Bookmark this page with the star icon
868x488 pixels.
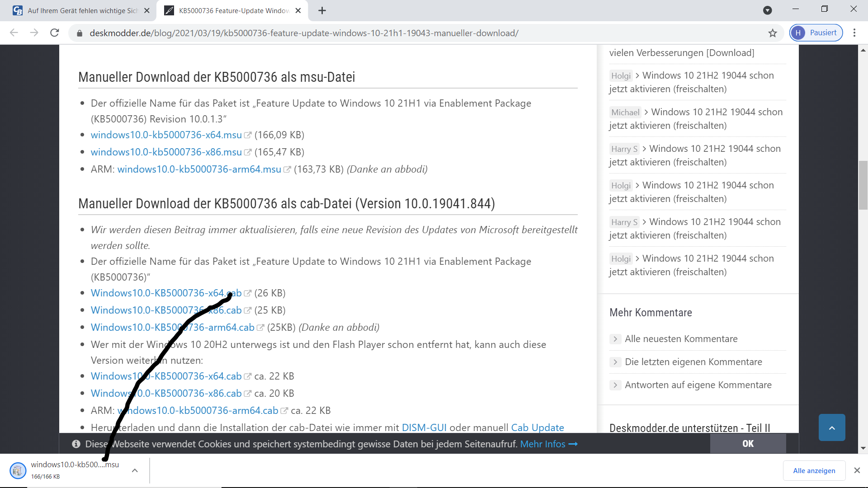[x=773, y=33]
